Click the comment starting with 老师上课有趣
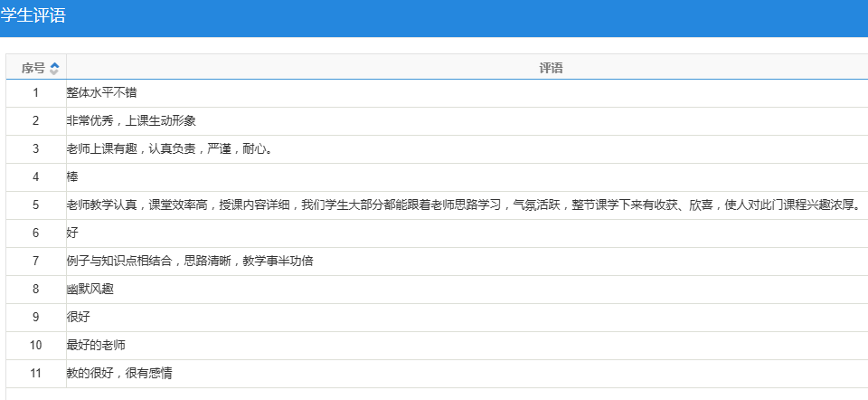Screen dimensions: 868x400 pos(168,148)
